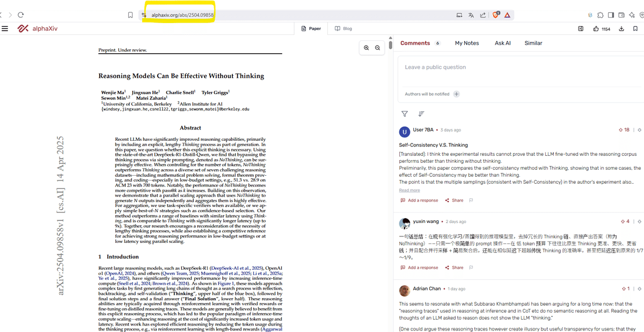Image resolution: width=644 pixels, height=332 pixels.
Task: Expand User 7BA's comment via Read more
Action: pyautogui.click(x=409, y=190)
